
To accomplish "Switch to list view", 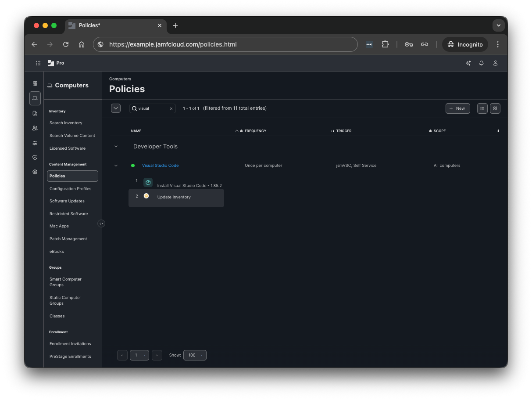I will click(482, 108).
